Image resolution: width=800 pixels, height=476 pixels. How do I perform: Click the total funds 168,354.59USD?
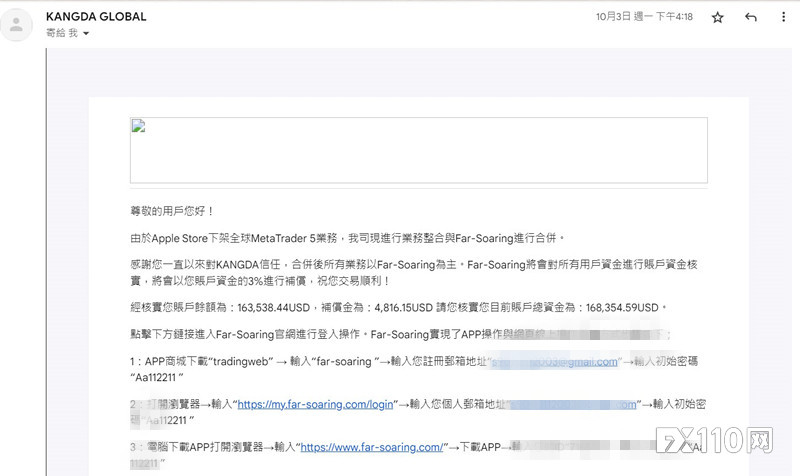pos(622,308)
